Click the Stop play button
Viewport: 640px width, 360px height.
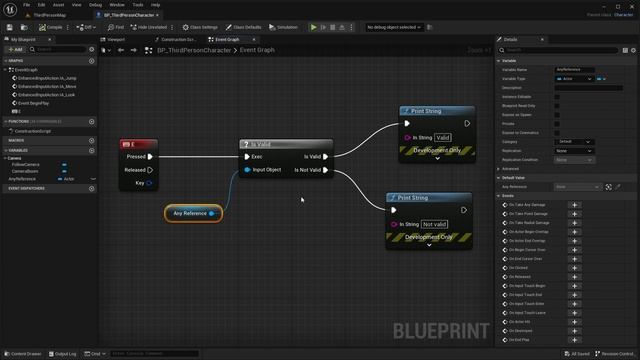click(333, 27)
